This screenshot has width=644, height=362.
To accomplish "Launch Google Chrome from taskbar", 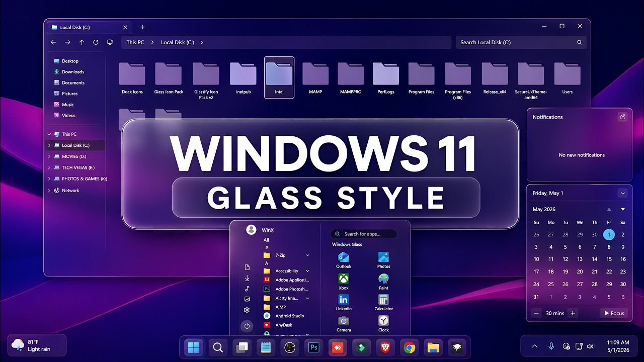I will click(x=409, y=347).
